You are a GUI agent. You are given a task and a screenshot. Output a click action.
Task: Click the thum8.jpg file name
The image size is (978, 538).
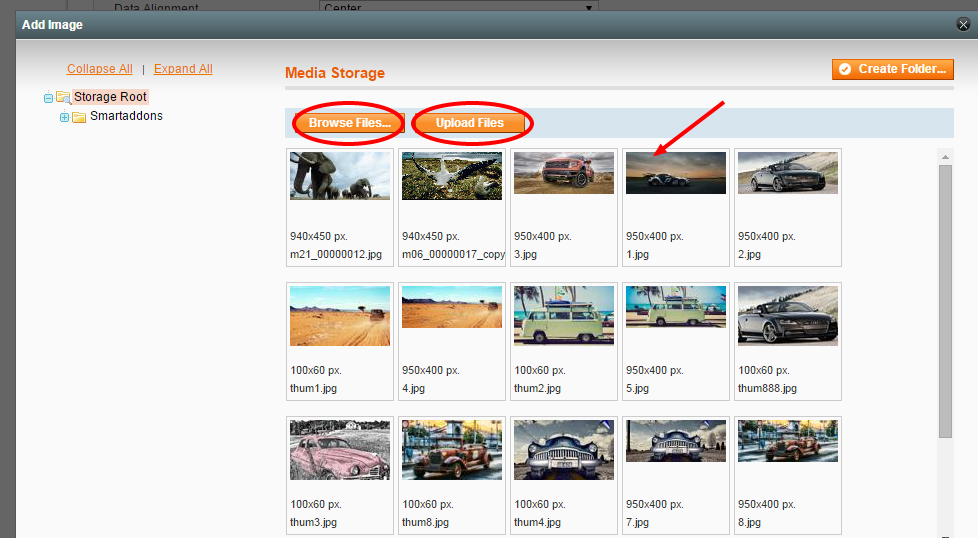pos(425,522)
